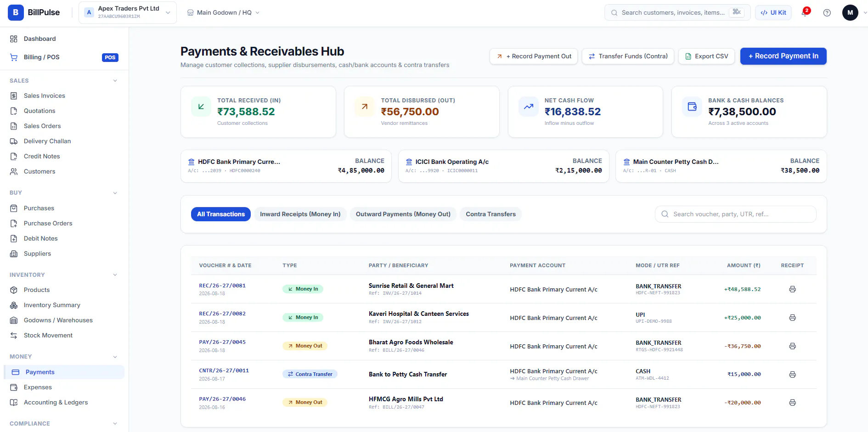Print receipt for REC/26-27/0082
This screenshot has width=868, height=432.
[x=792, y=318]
